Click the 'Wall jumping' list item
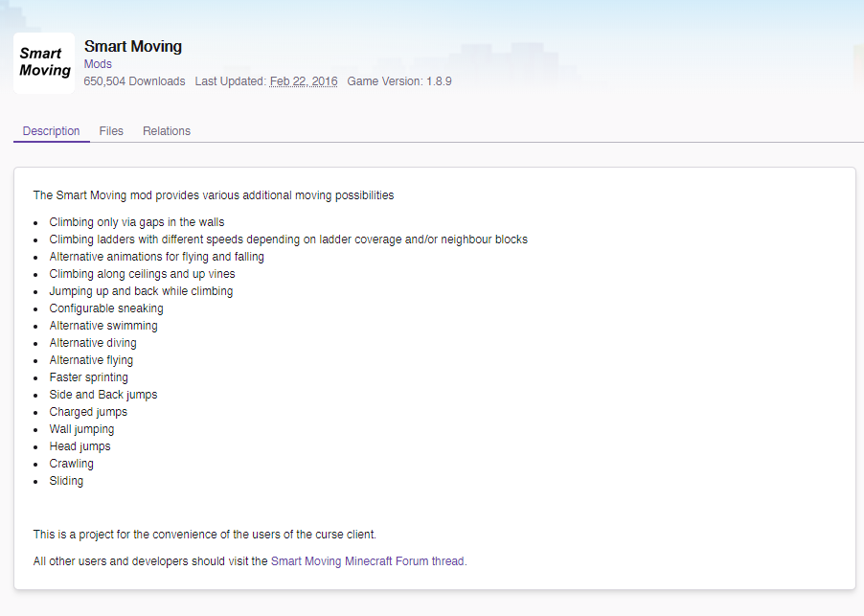 81,428
